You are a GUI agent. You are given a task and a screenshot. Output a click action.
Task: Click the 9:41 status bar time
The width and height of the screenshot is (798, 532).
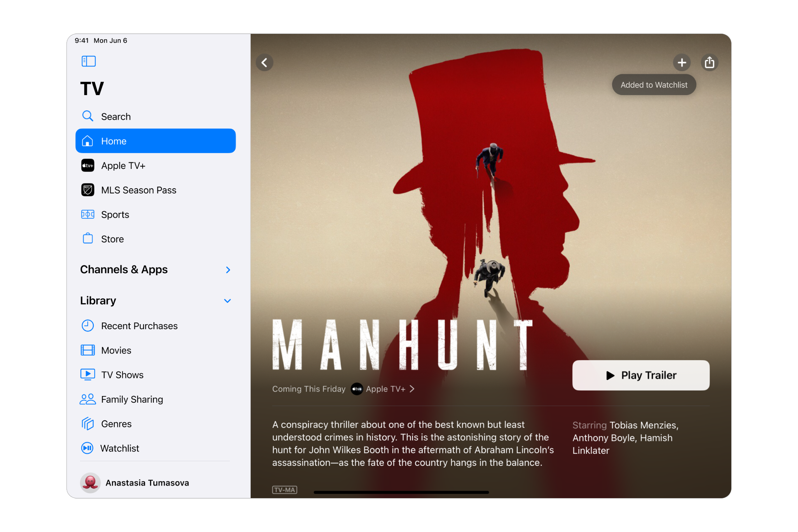click(81, 40)
